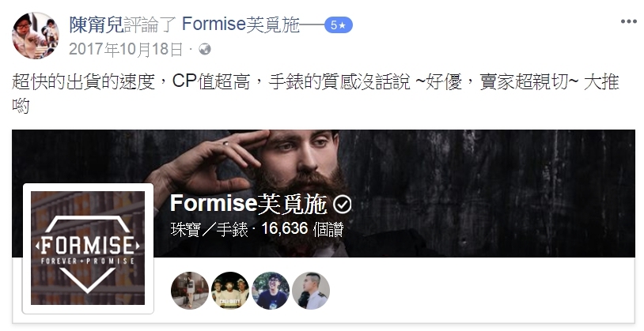644x331 pixels.
Task: Open the fourth friend avatar in white uniform
Action: 311,291
